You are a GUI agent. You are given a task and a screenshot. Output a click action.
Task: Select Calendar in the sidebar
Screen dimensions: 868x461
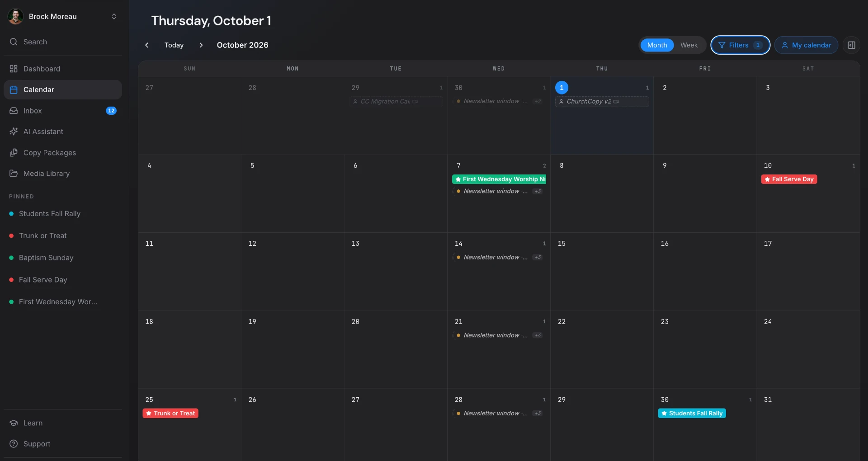[63, 89]
